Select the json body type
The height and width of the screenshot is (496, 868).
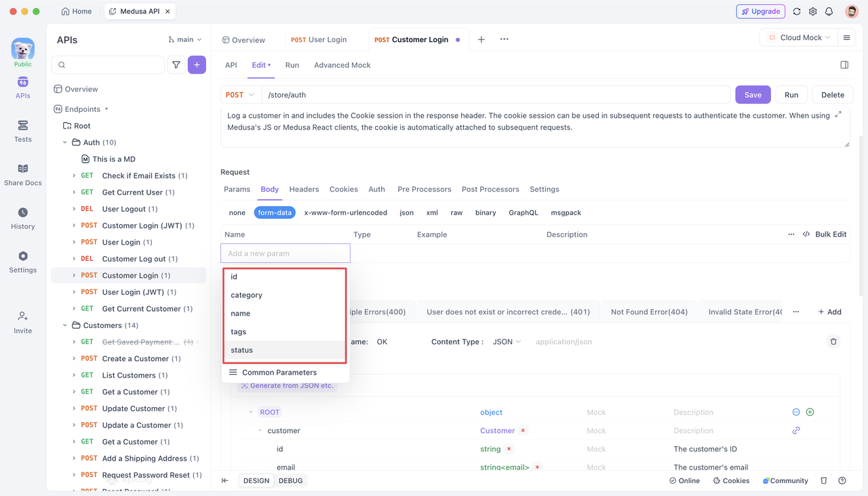click(x=407, y=213)
